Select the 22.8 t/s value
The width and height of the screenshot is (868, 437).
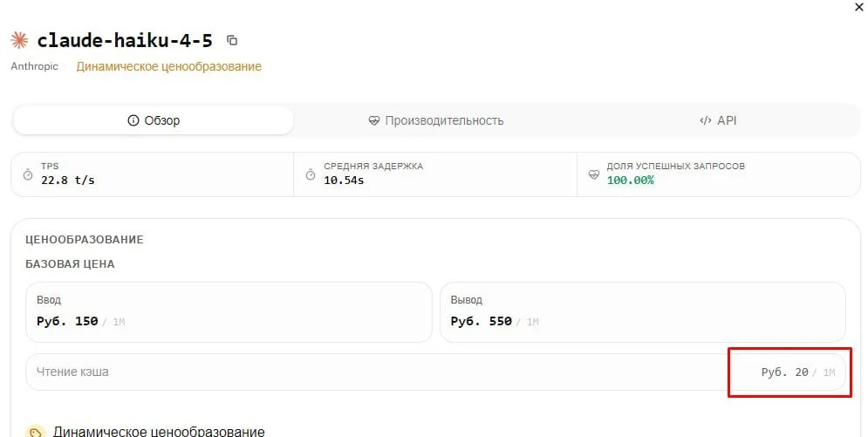[67, 181]
